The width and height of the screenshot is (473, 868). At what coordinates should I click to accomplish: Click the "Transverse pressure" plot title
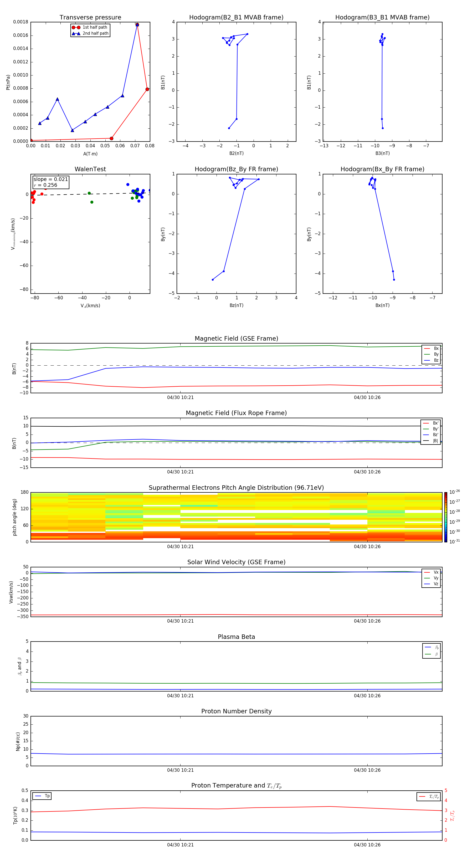[90, 18]
